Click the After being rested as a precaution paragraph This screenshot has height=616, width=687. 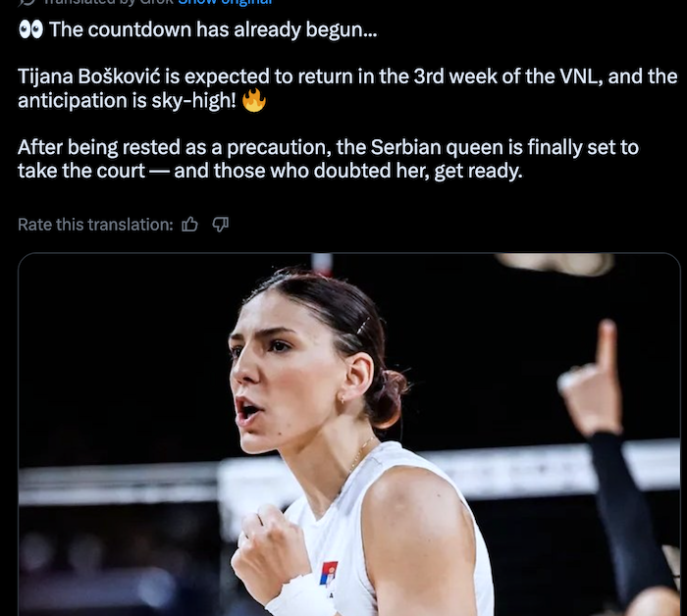328,159
